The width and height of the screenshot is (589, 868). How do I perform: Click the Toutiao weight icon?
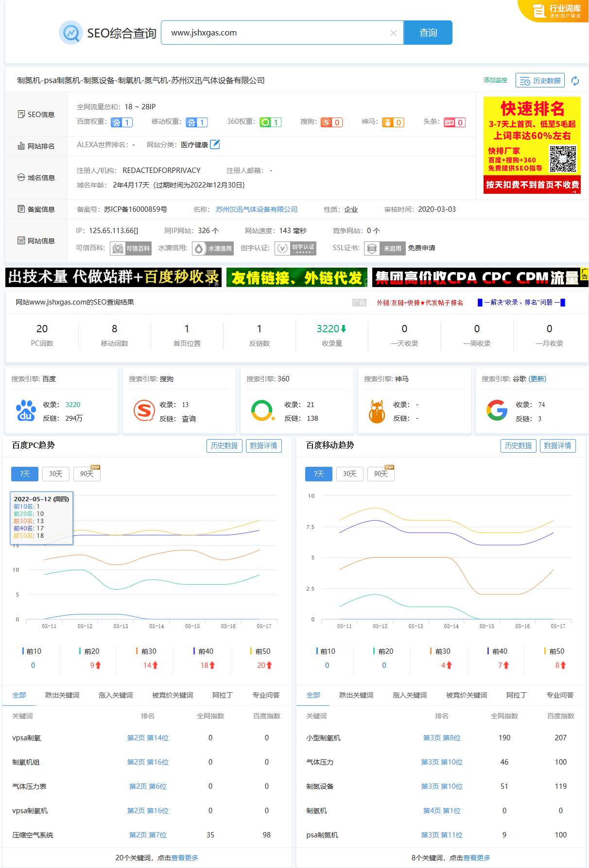pyautogui.click(x=454, y=122)
